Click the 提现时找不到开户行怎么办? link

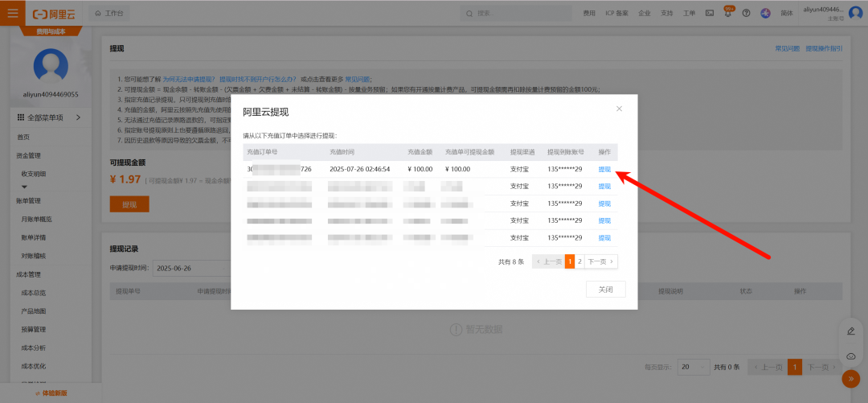[257, 80]
